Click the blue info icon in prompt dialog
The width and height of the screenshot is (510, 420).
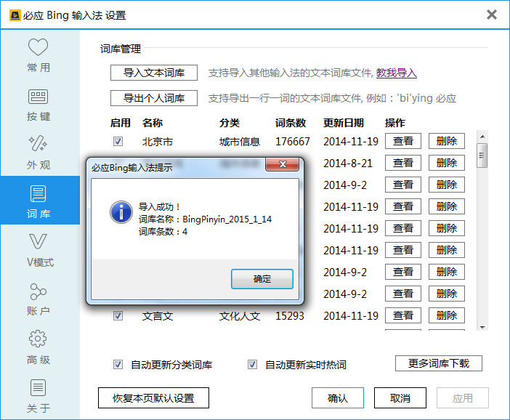tap(121, 212)
